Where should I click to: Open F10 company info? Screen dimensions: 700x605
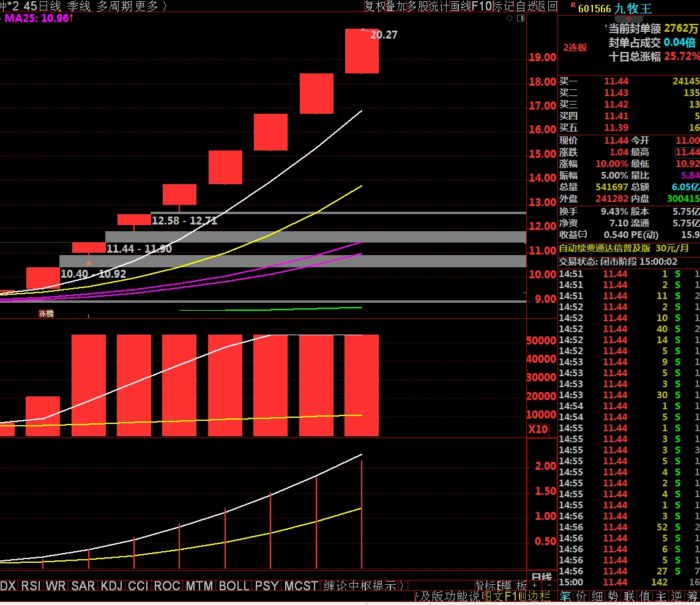pos(481,6)
